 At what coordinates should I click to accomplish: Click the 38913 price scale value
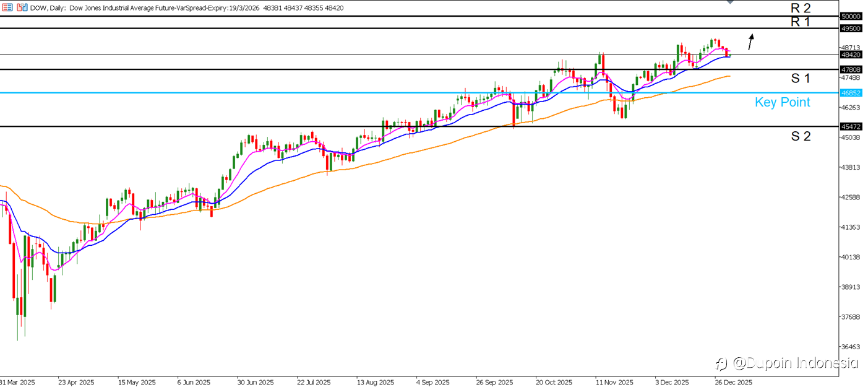pyautogui.click(x=851, y=287)
